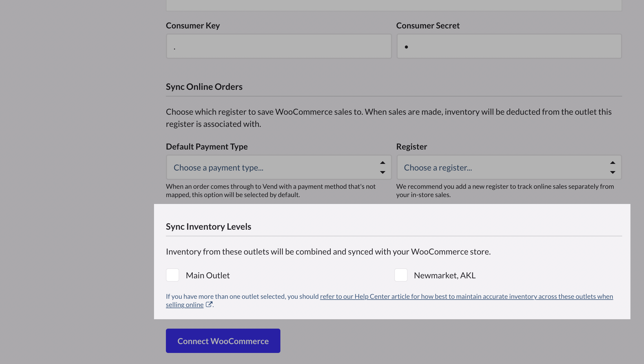Click the 'Register' field label
This screenshot has width=644, height=364.
coord(412,146)
